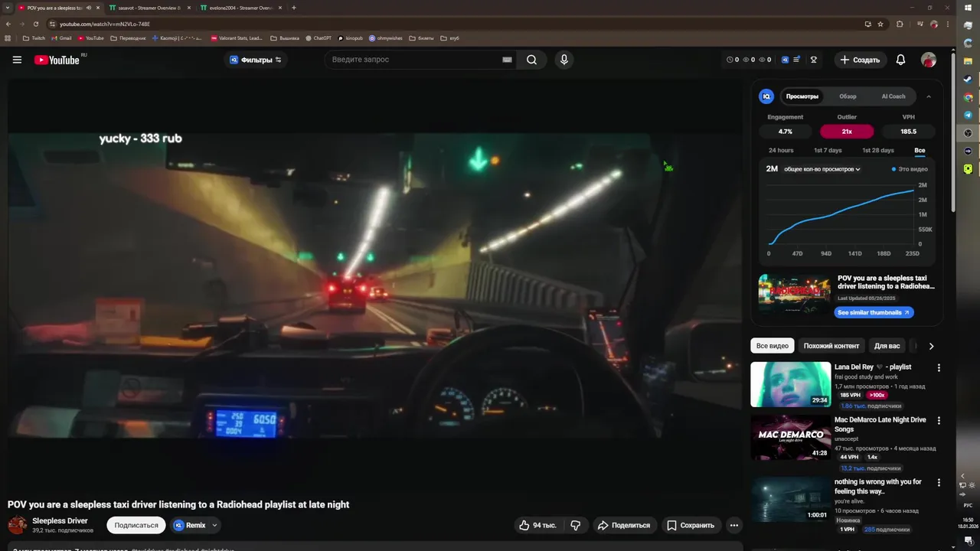Select the Для вас filter chip
This screenshot has height=551, width=980.
point(887,346)
